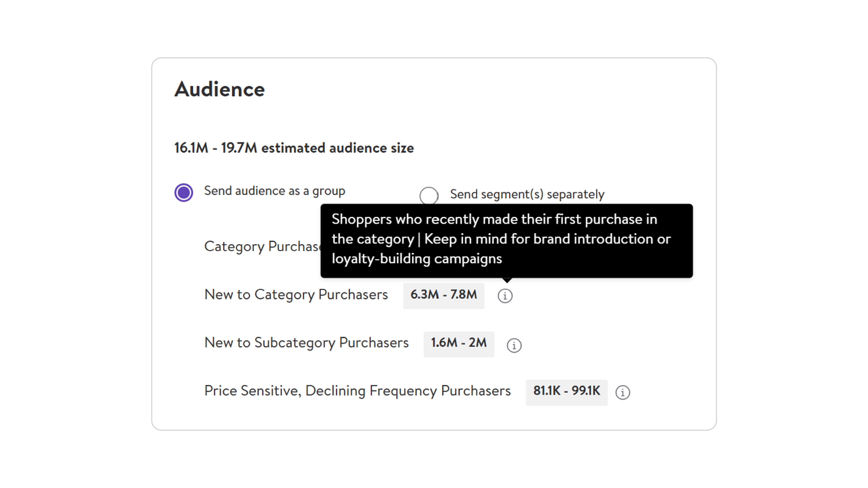Click the Price Sensitive, Declining Frequency Purchasers label
The width and height of the screenshot is (868, 488).
pyautogui.click(x=358, y=391)
